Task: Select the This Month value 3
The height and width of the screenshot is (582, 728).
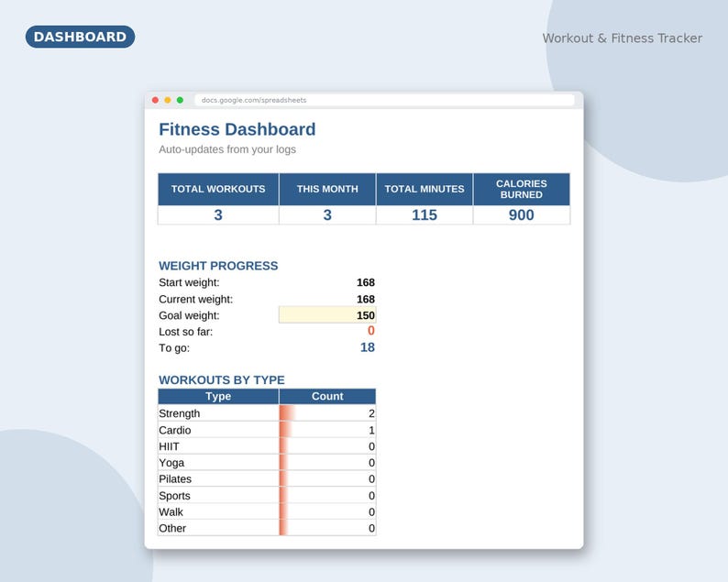Action: (327, 214)
